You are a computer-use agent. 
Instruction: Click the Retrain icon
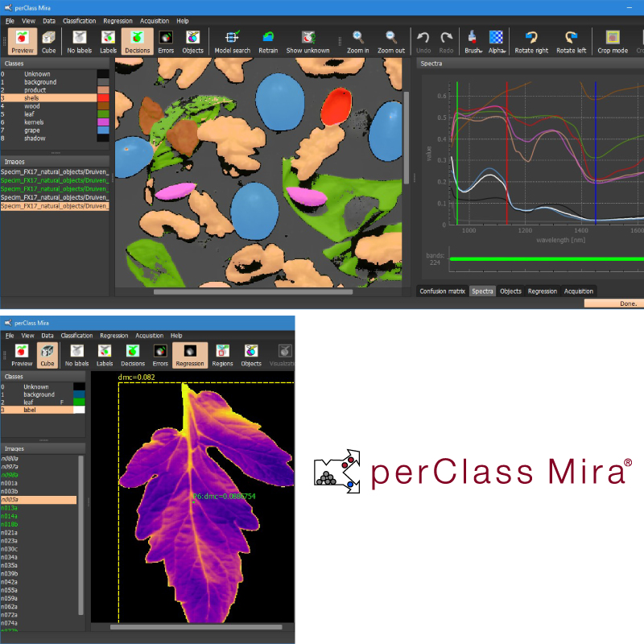(x=268, y=42)
